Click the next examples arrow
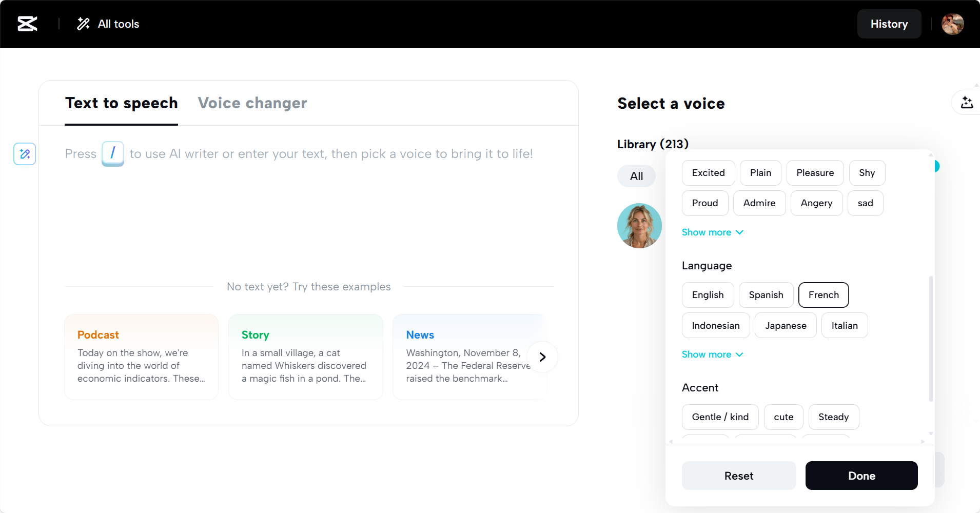 click(x=542, y=357)
